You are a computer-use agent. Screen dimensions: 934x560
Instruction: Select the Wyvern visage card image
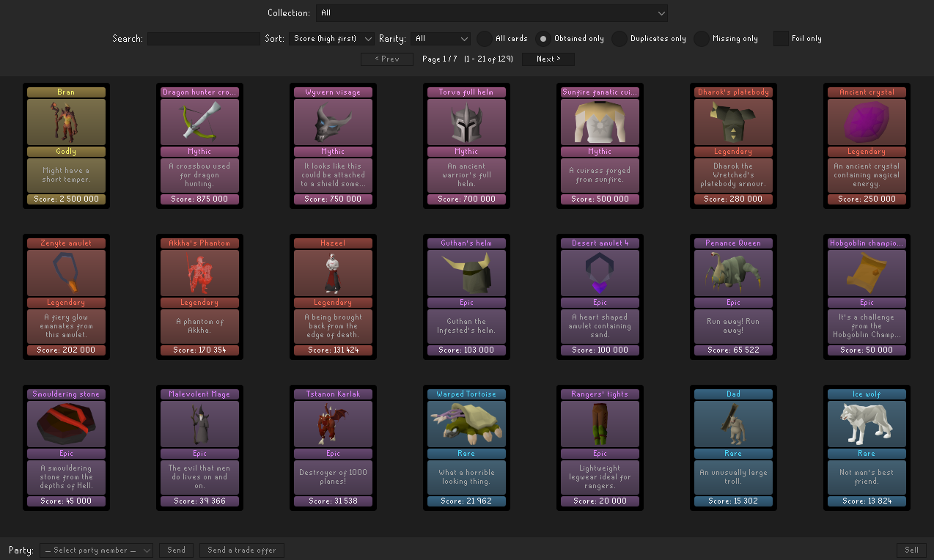(333, 122)
